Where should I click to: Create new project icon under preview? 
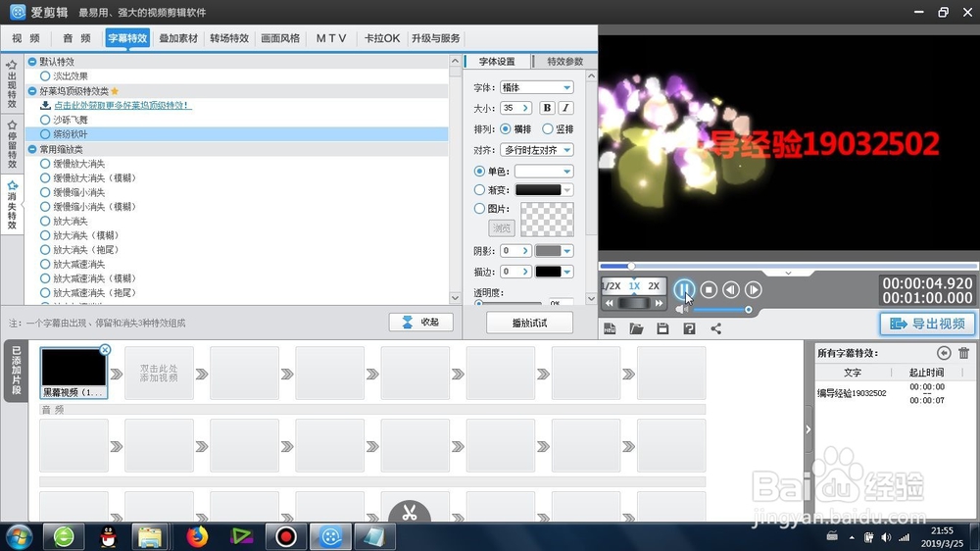click(x=610, y=328)
